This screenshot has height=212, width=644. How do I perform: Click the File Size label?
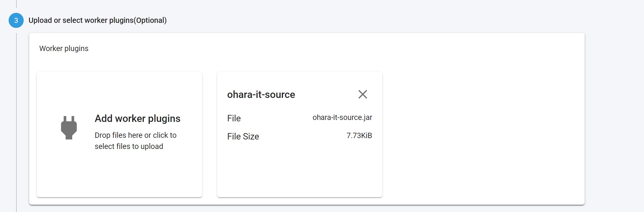(243, 136)
